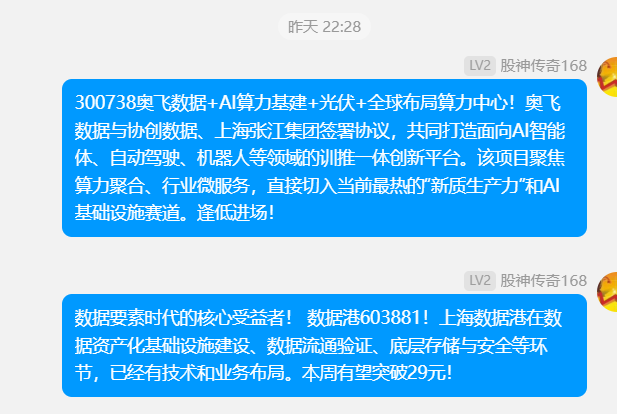Click the text 逢低进场! in the first message
The image size is (617, 414).
click(235, 213)
